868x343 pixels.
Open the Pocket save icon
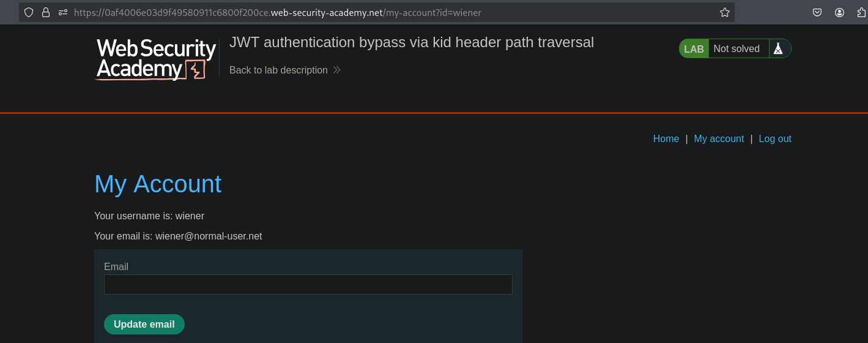(817, 12)
